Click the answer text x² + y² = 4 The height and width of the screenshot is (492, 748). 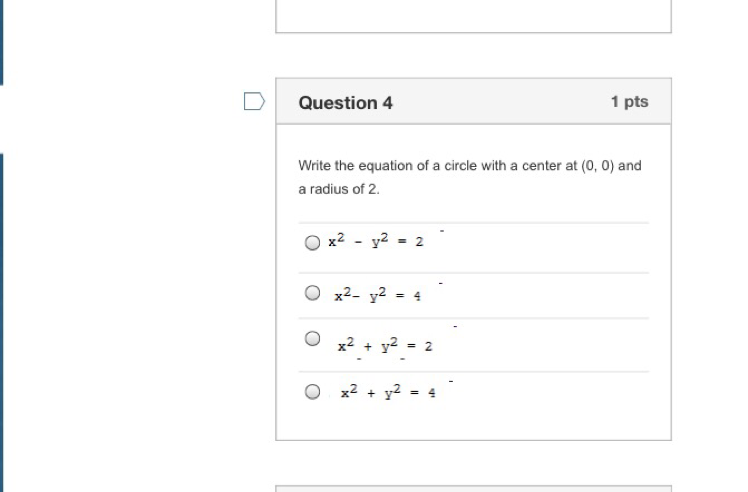(388, 392)
